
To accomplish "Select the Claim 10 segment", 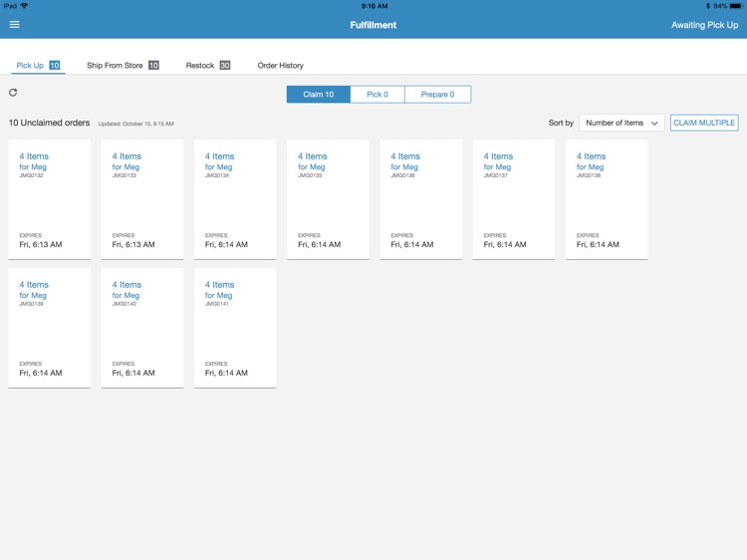I will tap(319, 95).
